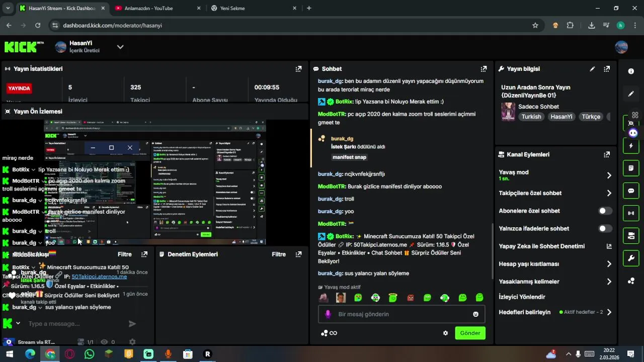
Task: Open Chrome extensions puzzle icon
Action: pos(570,25)
